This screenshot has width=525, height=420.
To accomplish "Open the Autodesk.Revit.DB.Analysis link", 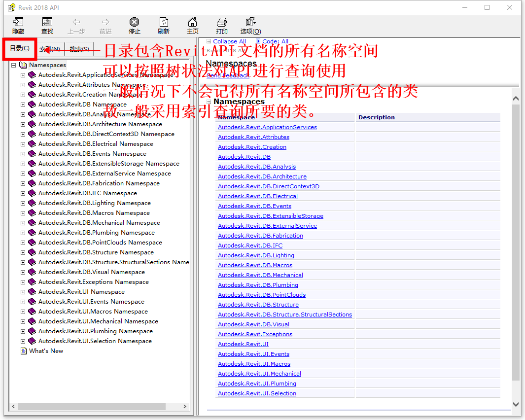I will coord(257,167).
